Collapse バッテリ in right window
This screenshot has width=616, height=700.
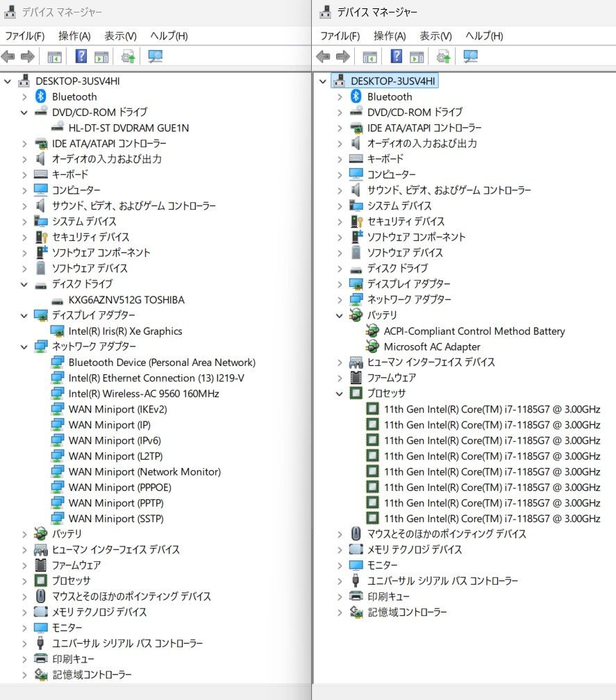coord(339,315)
